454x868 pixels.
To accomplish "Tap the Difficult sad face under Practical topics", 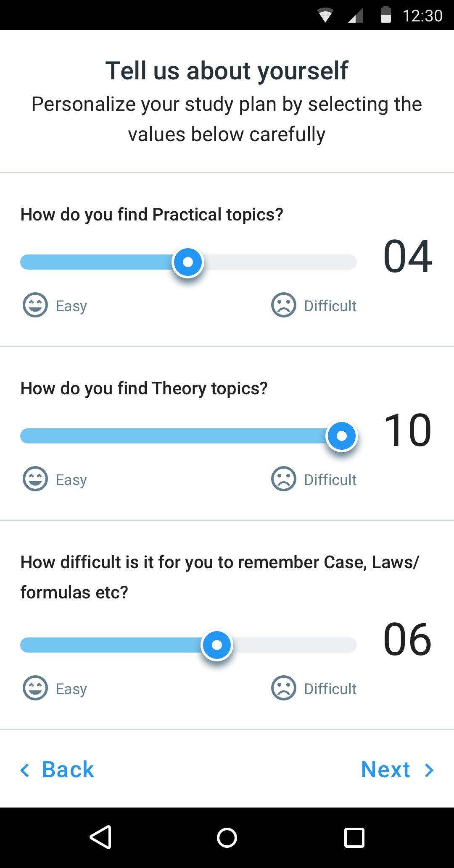I will click(x=284, y=305).
